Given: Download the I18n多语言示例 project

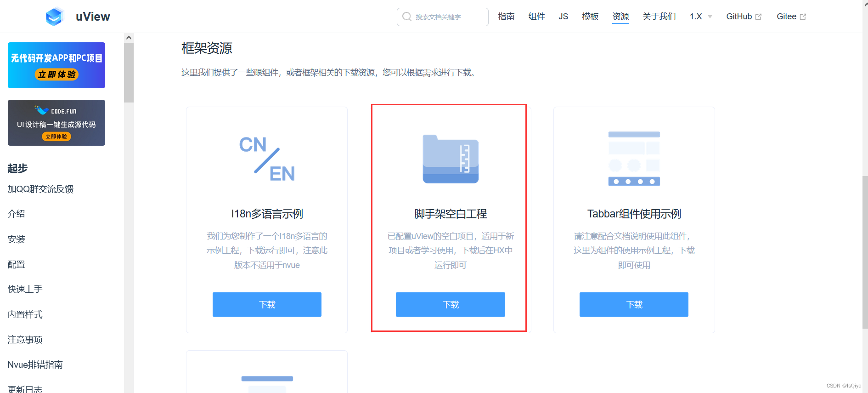Looking at the screenshot, I should pyautogui.click(x=267, y=304).
